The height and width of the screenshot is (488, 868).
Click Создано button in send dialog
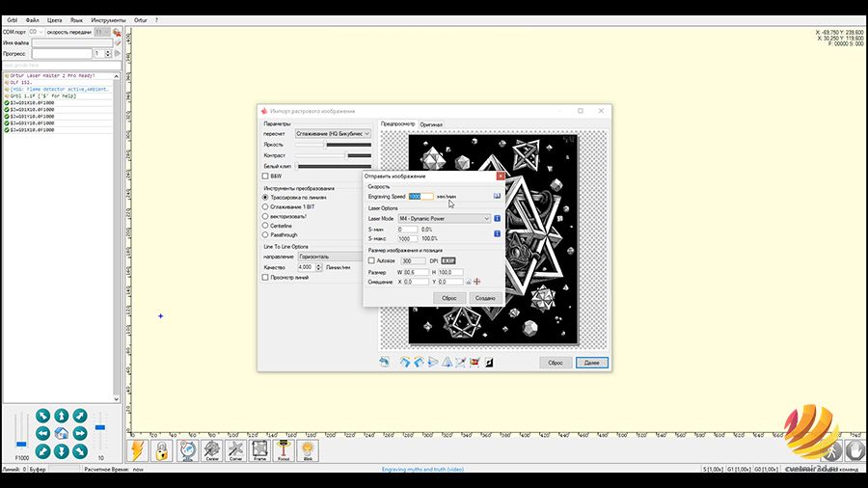[x=485, y=298]
